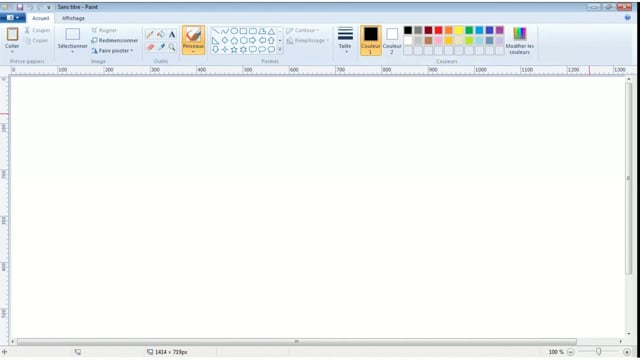Activate Couleur 2 background color
This screenshot has height=360, width=640.
(392, 40)
